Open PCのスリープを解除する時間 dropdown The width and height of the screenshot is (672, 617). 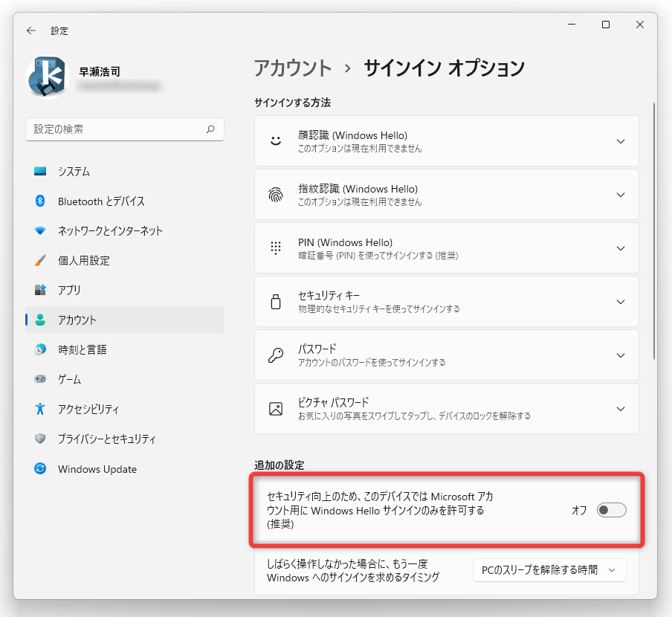(x=549, y=570)
